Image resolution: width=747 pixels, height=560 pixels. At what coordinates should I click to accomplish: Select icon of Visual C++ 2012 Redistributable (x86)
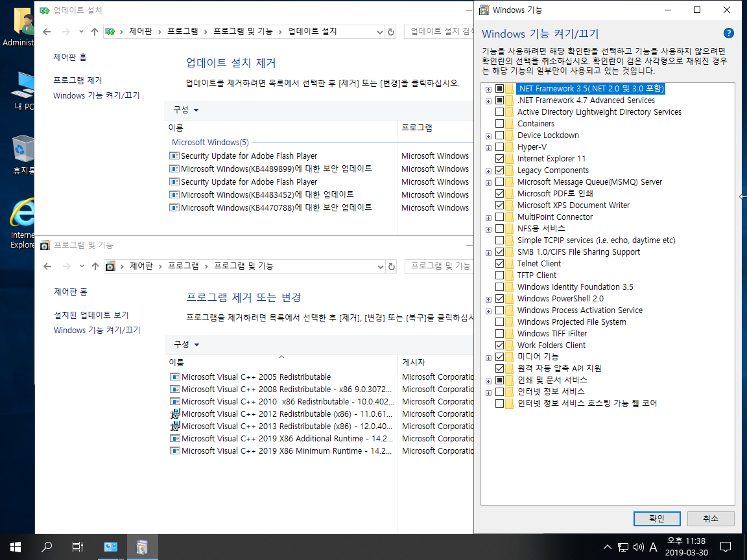(x=175, y=414)
